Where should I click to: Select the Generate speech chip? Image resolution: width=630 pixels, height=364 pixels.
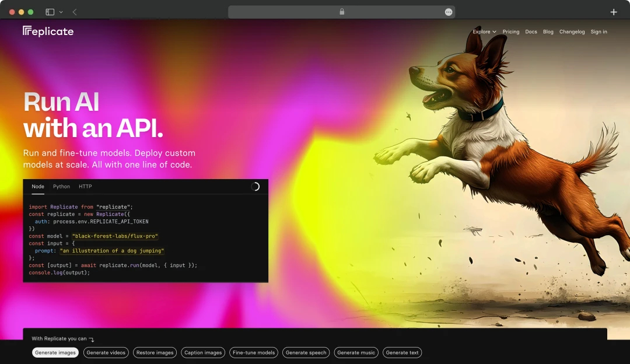306,352
